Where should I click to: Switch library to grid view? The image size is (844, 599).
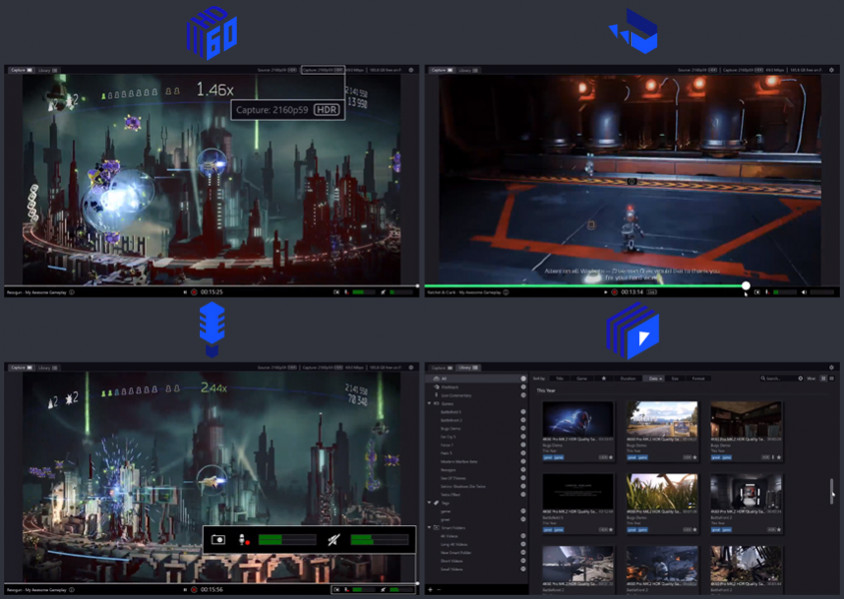click(x=822, y=379)
